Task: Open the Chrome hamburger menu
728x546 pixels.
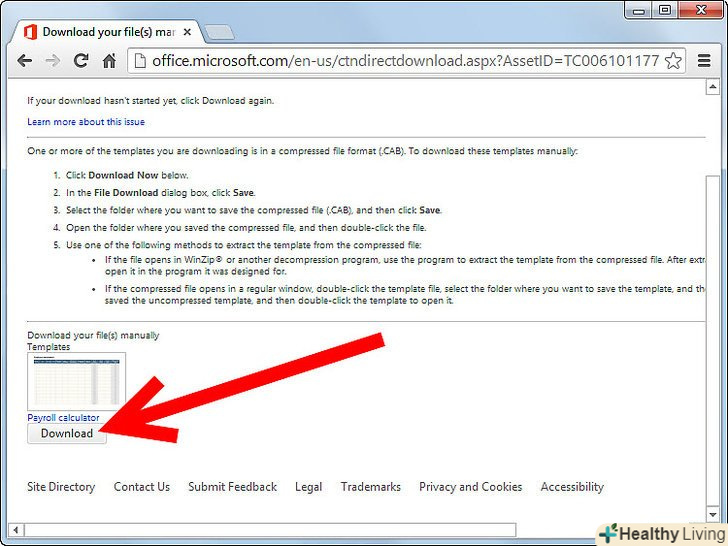Action: click(704, 61)
